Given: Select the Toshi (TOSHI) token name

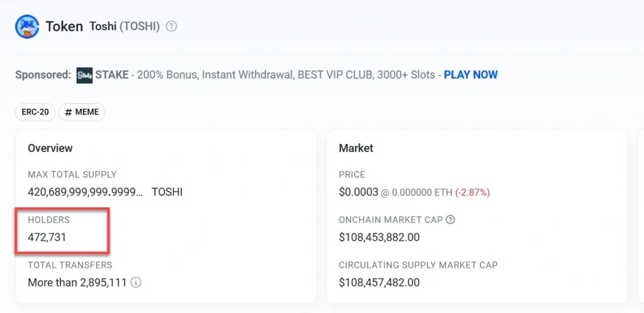Looking at the screenshot, I should pos(125,26).
